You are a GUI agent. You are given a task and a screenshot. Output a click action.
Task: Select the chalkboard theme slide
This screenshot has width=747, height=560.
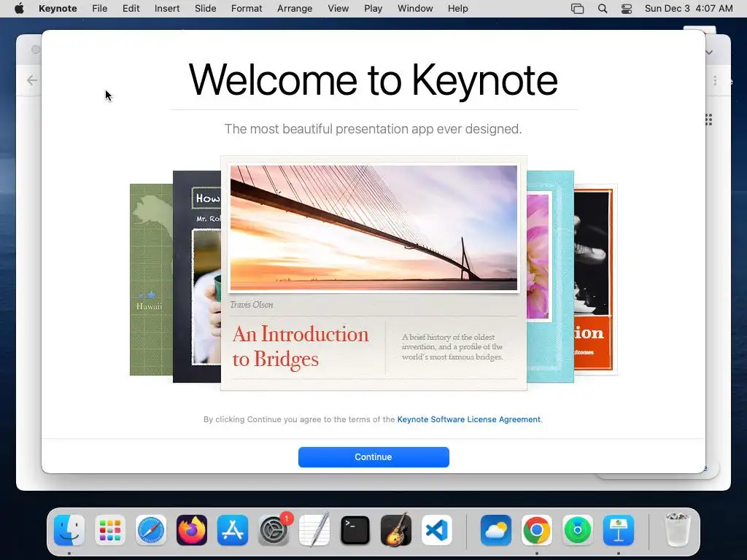click(197, 276)
